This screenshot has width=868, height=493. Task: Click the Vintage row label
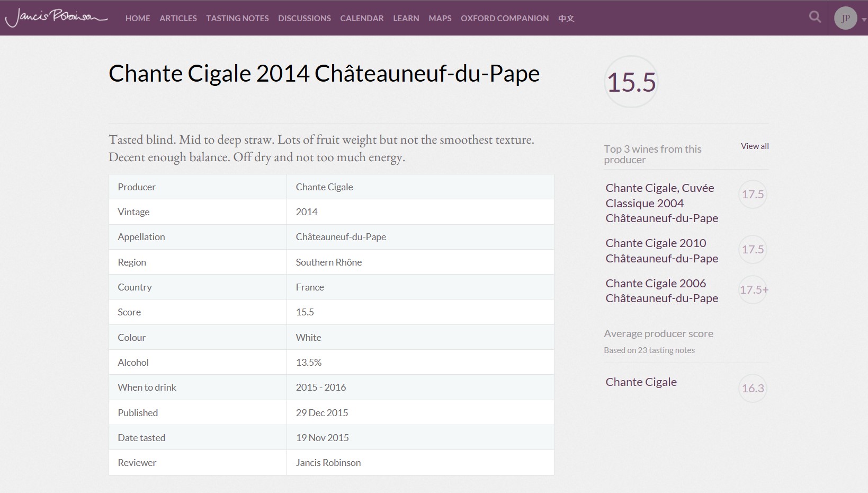click(133, 212)
